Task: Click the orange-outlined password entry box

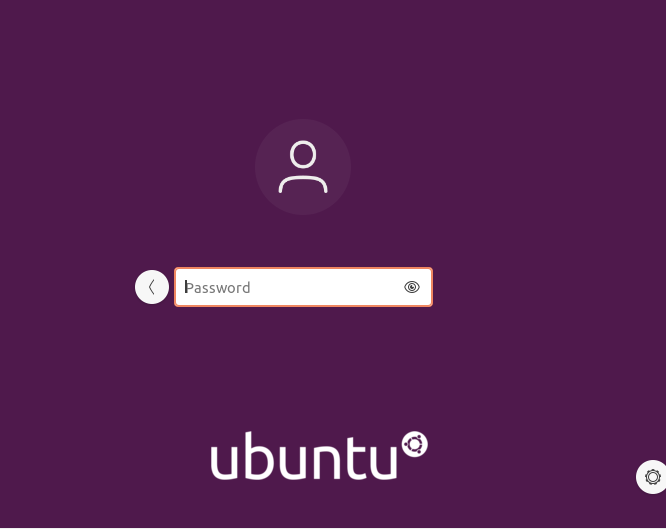Action: point(303,287)
